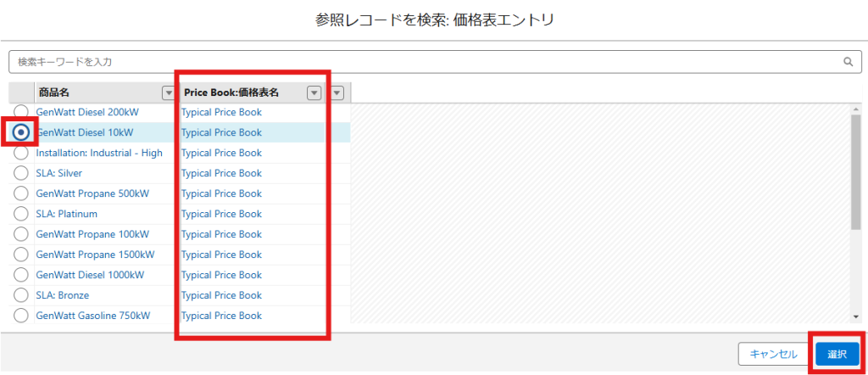The width and height of the screenshot is (868, 375).
Task: Open GenWatt Diesel 200kW product link
Action: pos(87,112)
